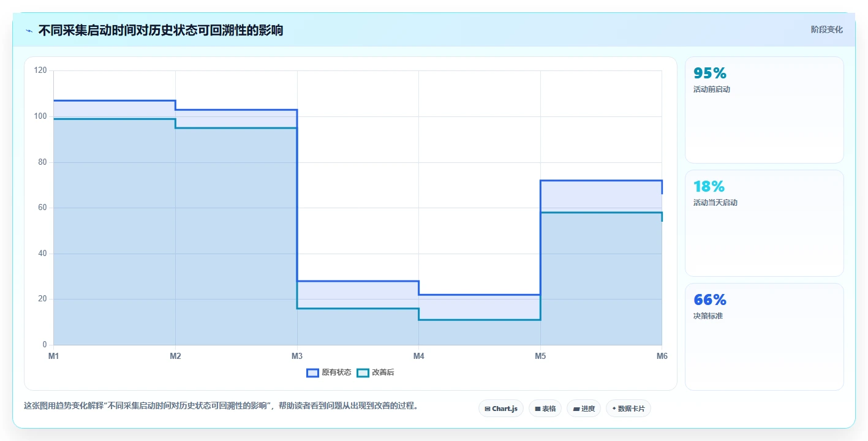The width and height of the screenshot is (868, 441).
Task: Click the blue 原有状态 legend swatch
Action: pyautogui.click(x=313, y=372)
